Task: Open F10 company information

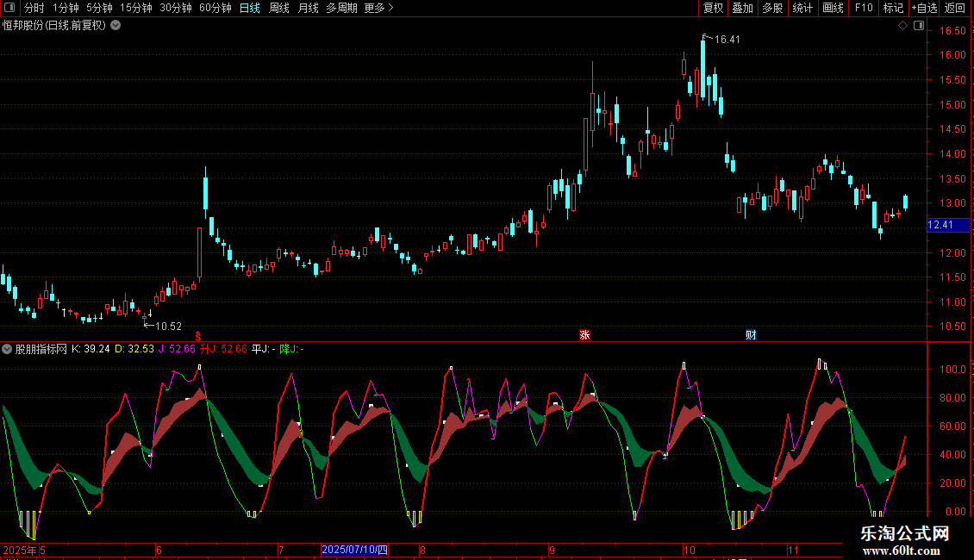Action: (x=864, y=8)
